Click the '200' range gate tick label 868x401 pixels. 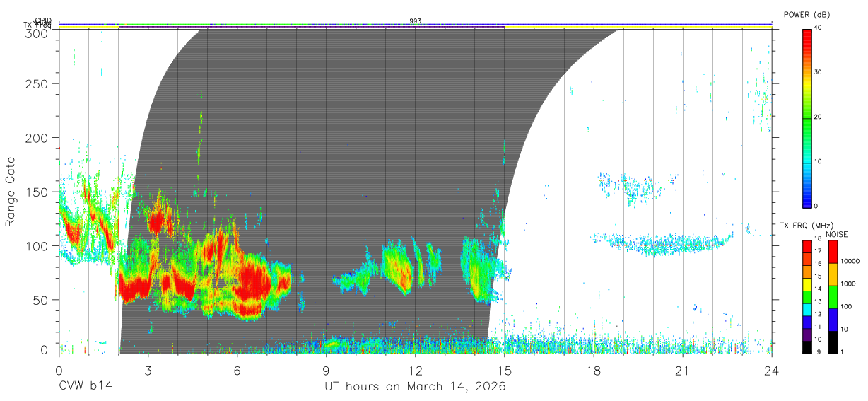37,137
